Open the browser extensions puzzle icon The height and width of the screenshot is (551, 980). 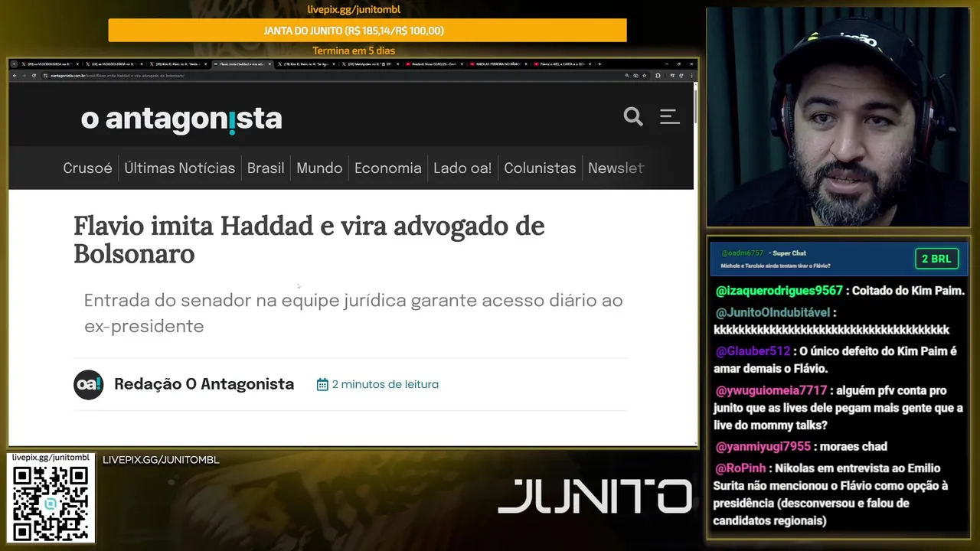pyautogui.click(x=658, y=76)
